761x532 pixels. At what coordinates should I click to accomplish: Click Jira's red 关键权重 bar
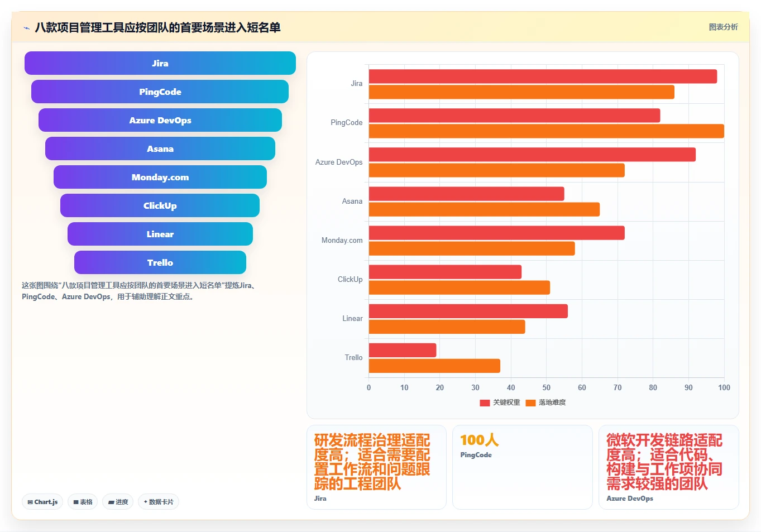pos(543,76)
